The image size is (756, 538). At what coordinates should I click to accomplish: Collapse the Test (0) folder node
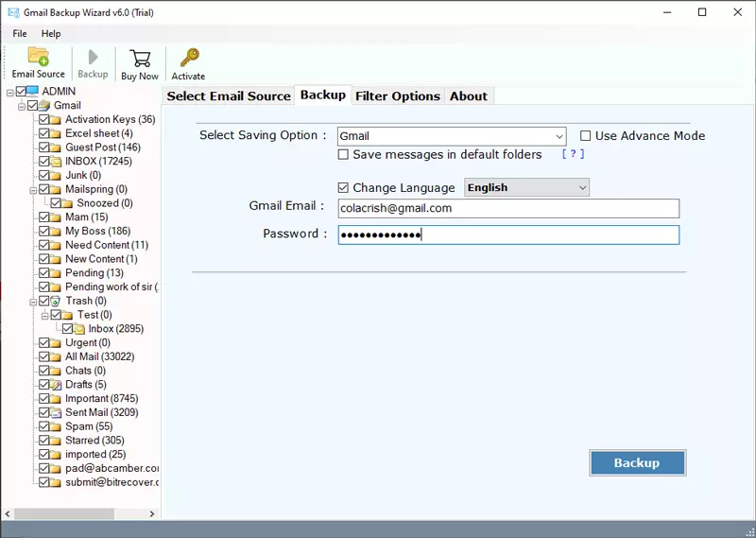coord(44,316)
